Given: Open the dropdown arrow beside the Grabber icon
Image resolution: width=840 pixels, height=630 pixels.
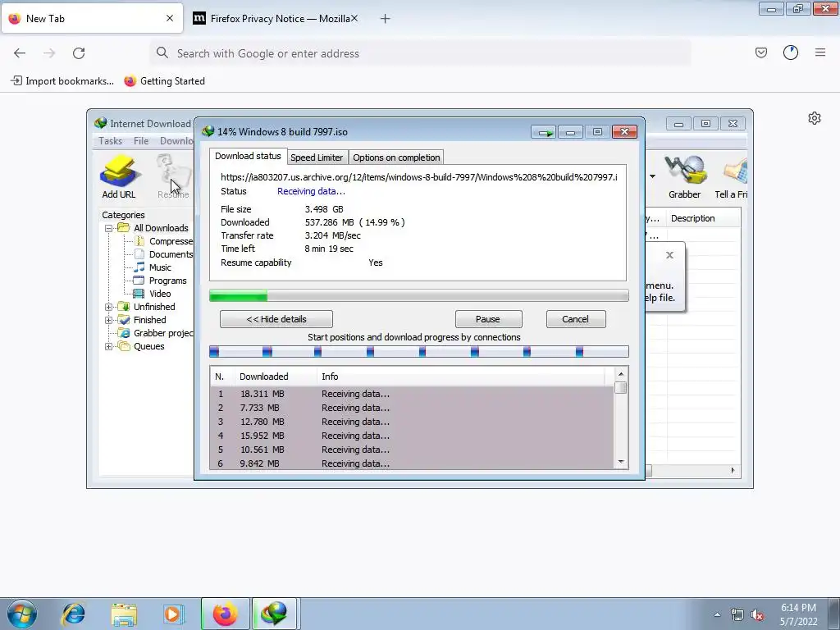Looking at the screenshot, I should 652,176.
